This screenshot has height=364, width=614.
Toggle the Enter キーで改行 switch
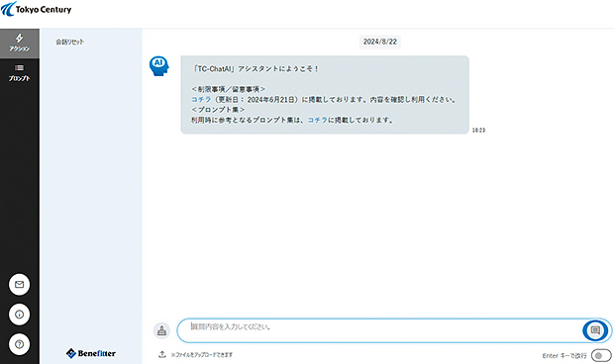coord(601,356)
